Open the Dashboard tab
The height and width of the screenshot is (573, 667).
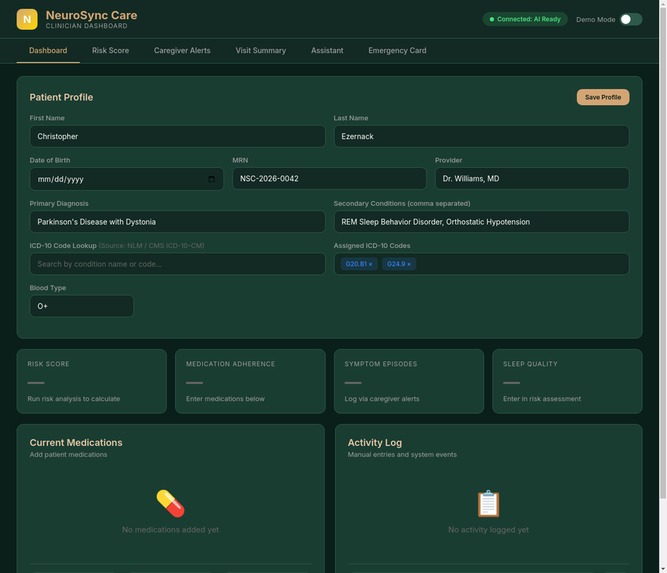(48, 51)
